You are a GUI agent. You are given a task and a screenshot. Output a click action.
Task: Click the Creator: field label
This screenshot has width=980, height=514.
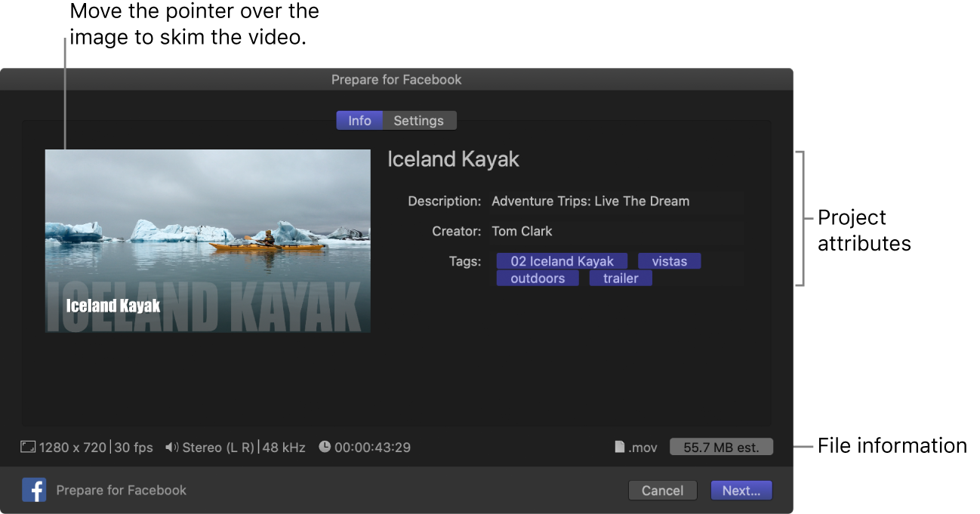click(457, 231)
